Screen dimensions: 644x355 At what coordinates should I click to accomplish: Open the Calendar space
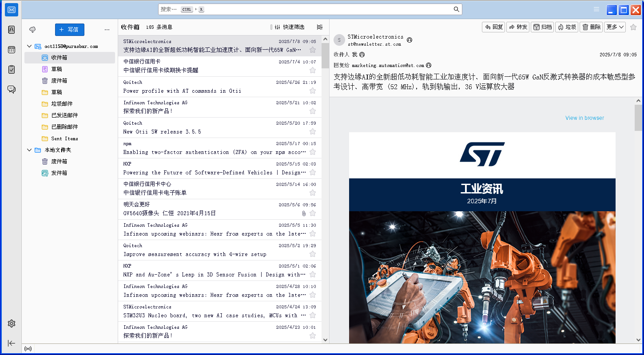click(x=12, y=50)
